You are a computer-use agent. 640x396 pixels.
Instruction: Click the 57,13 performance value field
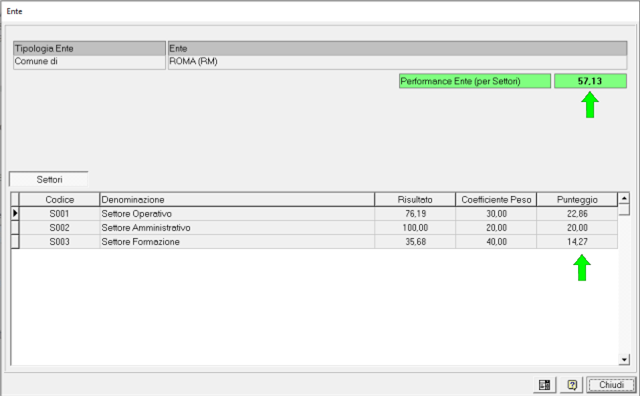point(590,81)
